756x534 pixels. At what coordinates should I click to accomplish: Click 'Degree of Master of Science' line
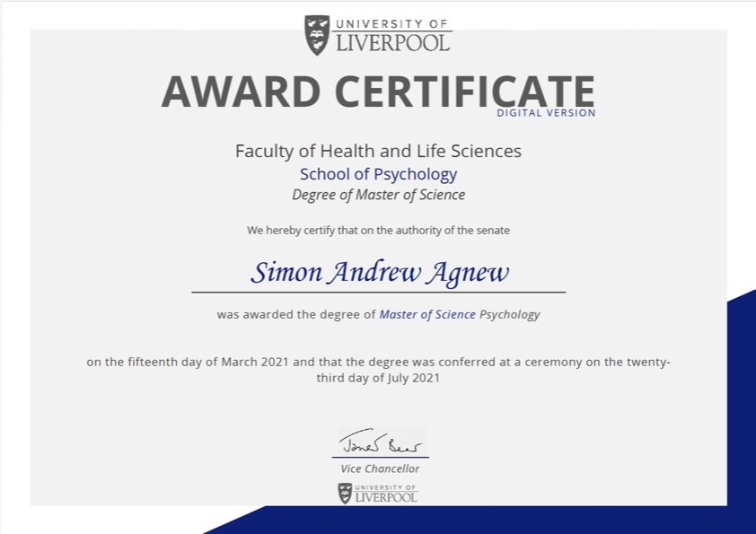point(379,195)
